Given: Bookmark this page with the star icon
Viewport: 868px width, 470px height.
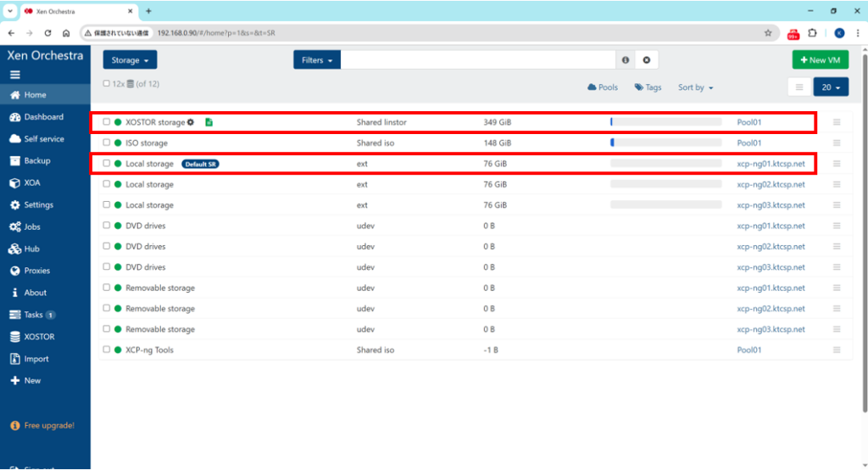Looking at the screenshot, I should (x=768, y=33).
